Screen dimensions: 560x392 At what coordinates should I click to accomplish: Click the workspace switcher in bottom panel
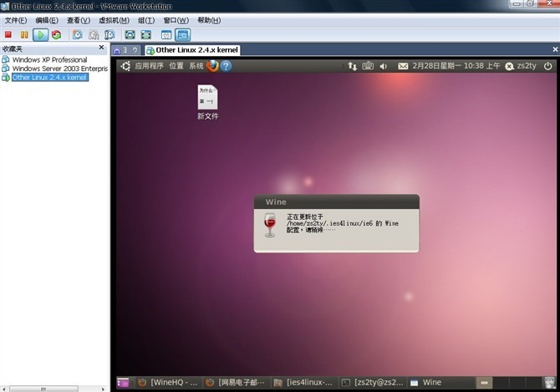pyautogui.click(x=508, y=383)
